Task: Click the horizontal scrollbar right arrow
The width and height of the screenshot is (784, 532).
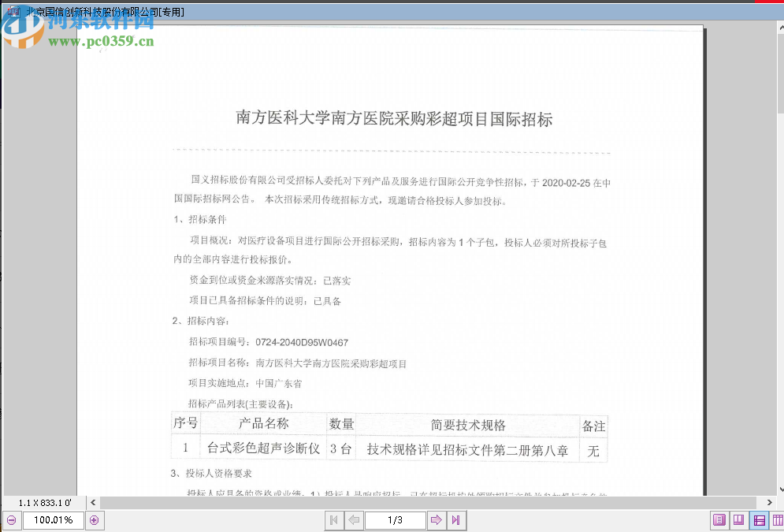Action: coord(770,502)
